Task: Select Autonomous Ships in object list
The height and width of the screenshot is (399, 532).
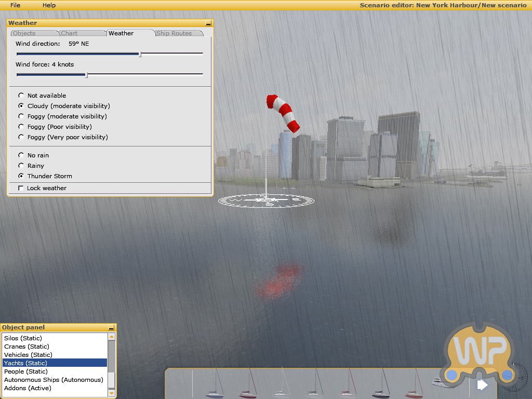Action: pos(54,380)
